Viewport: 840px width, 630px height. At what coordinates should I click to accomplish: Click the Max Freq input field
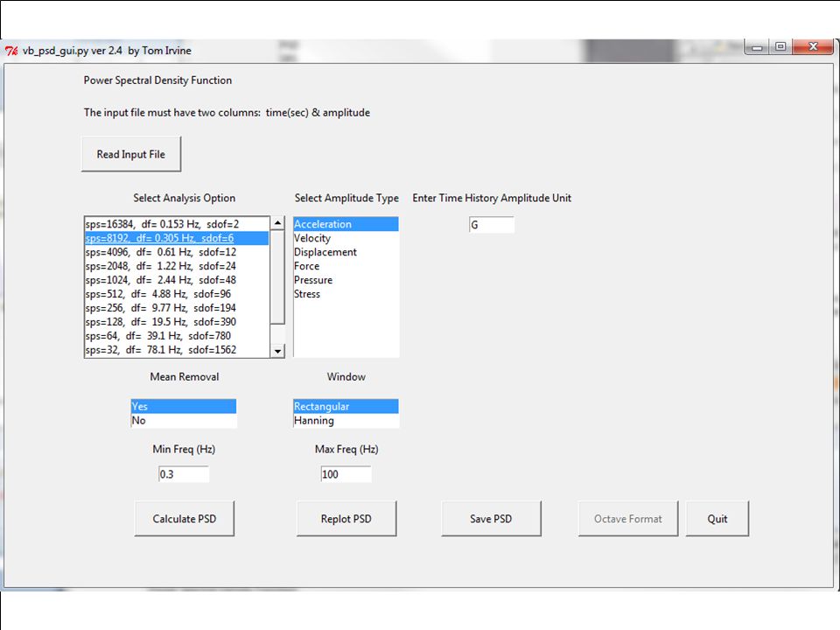tap(346, 474)
